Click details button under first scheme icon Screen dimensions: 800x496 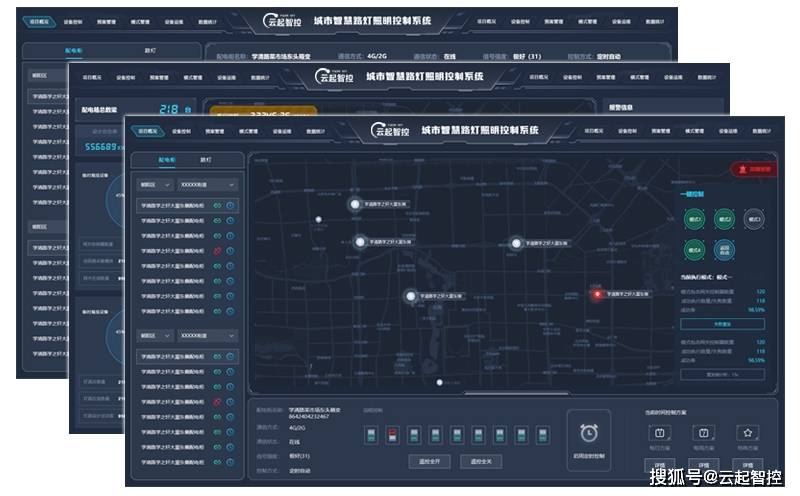click(x=659, y=465)
